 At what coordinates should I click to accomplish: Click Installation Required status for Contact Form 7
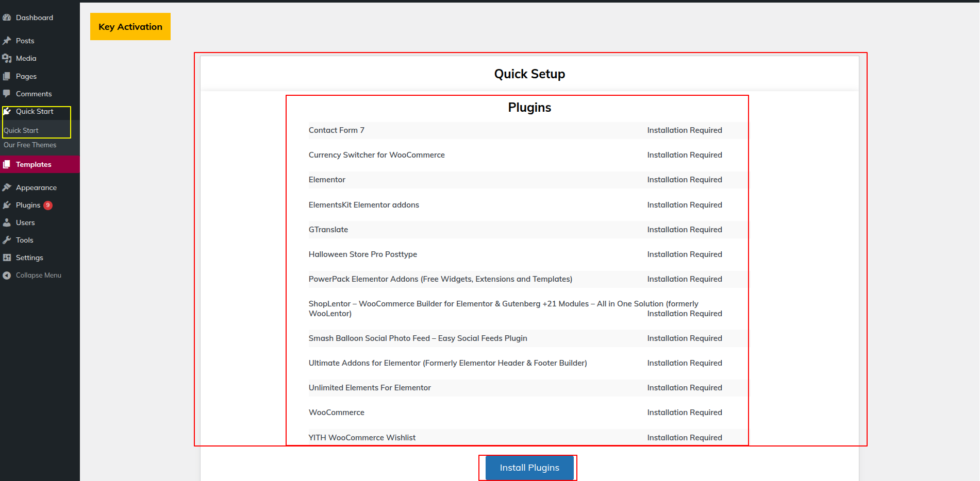[x=685, y=130]
